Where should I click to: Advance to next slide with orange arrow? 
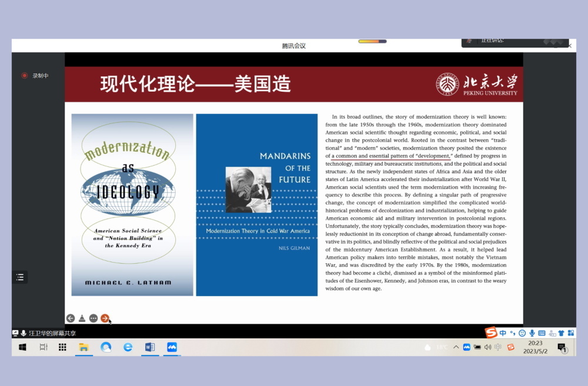click(105, 318)
